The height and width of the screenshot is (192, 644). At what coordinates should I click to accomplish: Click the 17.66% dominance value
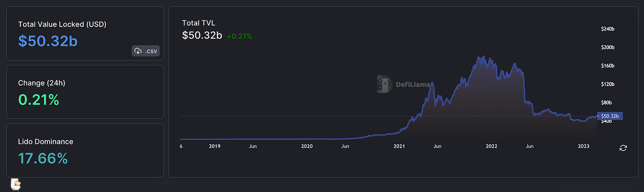43,158
